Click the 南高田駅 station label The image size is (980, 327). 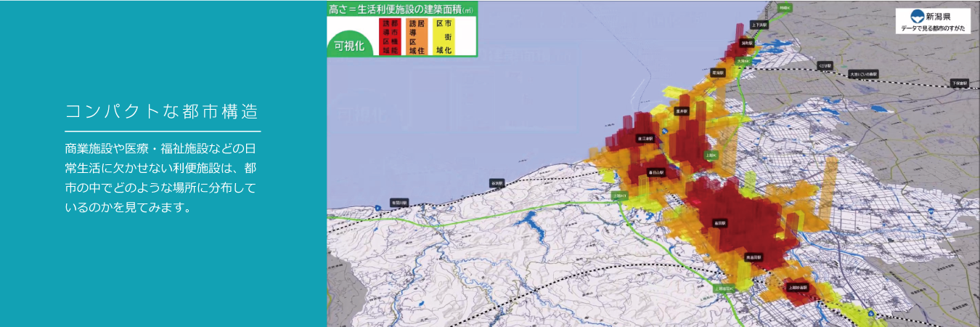click(754, 257)
